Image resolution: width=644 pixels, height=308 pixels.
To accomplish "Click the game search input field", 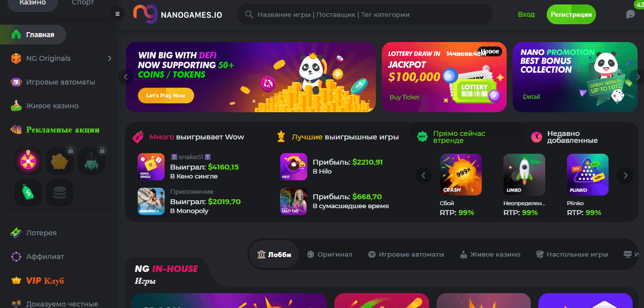I will click(365, 14).
